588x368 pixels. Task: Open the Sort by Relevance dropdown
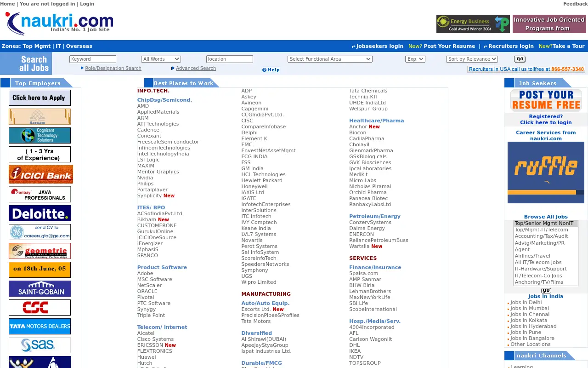[x=472, y=59]
